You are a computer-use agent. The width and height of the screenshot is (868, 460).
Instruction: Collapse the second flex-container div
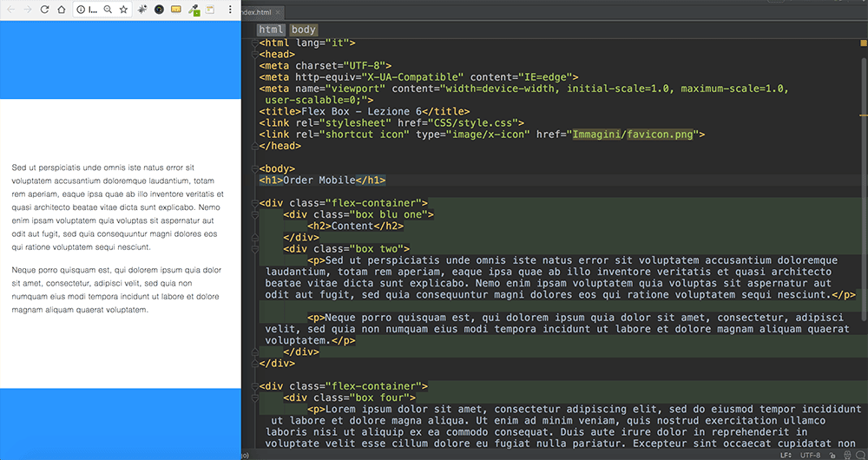(x=255, y=386)
